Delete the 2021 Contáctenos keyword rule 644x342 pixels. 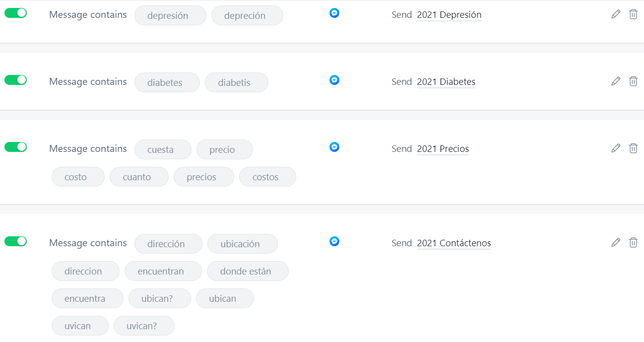point(633,243)
